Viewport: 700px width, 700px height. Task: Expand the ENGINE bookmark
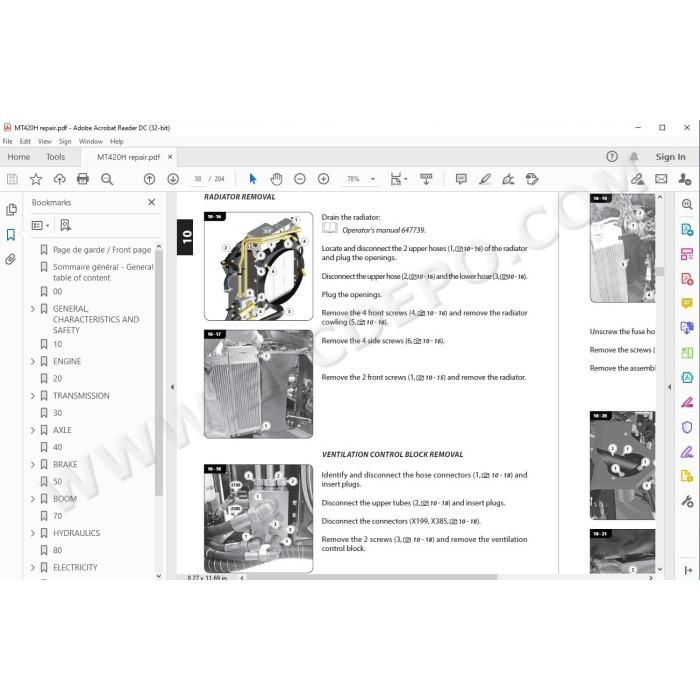[x=33, y=362]
